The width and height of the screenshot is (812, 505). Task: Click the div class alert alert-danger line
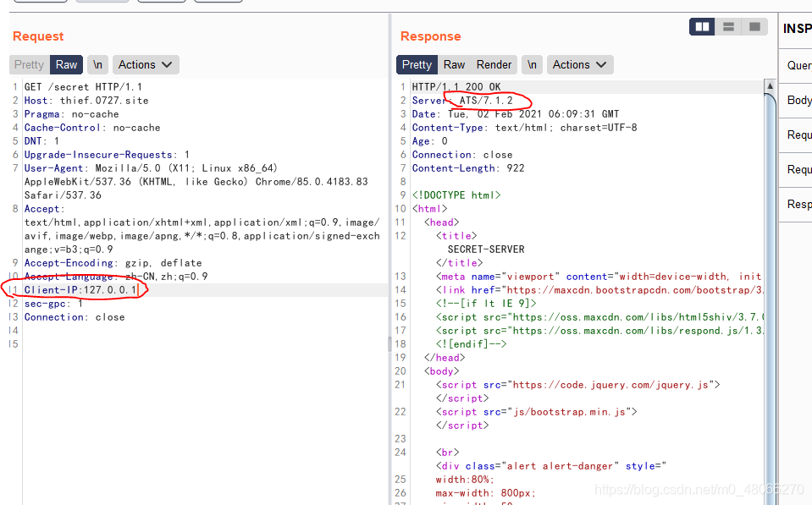point(551,466)
